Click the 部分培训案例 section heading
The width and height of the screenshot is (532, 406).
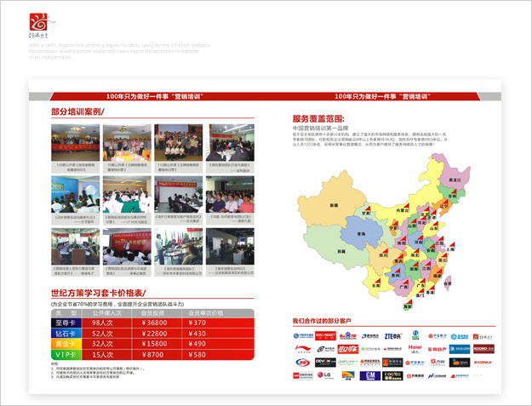(77, 112)
